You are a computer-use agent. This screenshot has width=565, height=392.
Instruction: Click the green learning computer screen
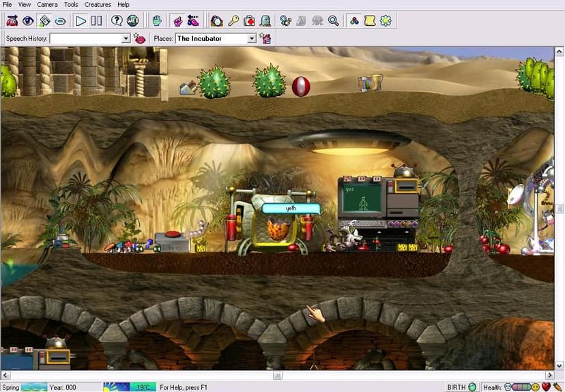click(362, 198)
